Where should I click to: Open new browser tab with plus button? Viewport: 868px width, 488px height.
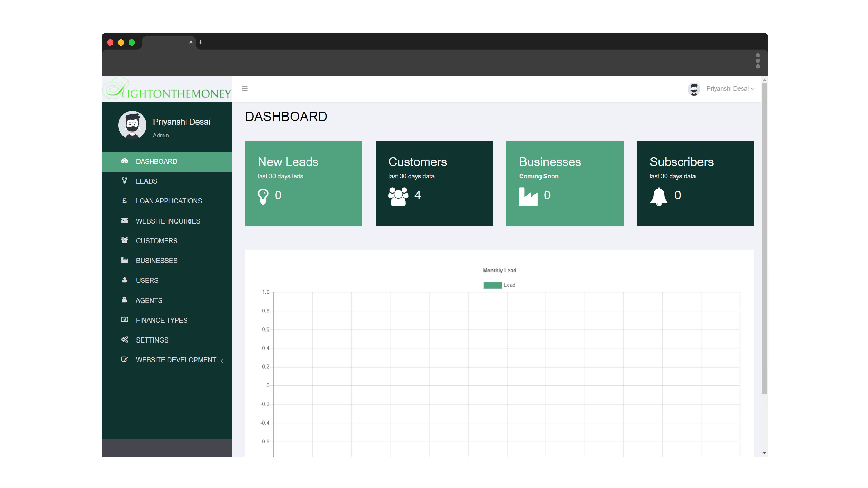tap(201, 42)
